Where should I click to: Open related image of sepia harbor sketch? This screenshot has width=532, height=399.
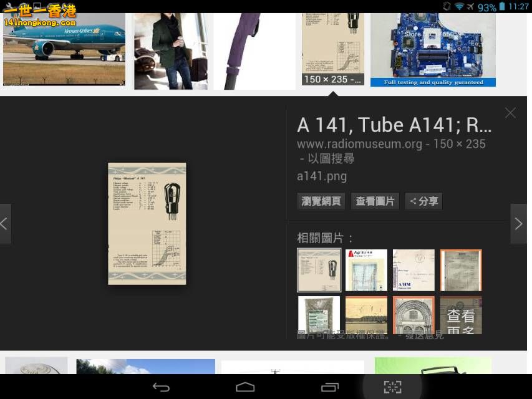coord(366,315)
